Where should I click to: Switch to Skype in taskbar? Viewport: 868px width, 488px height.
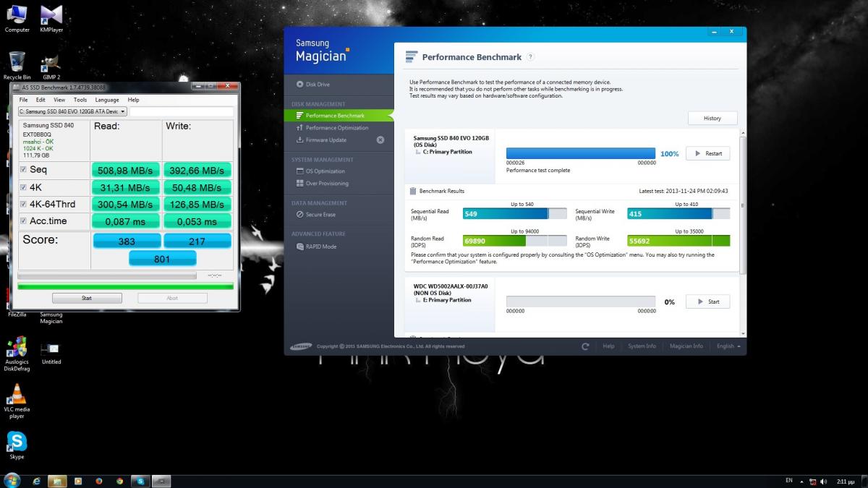pos(140,481)
